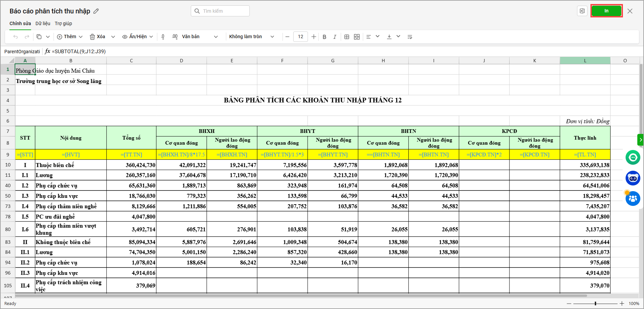The width and height of the screenshot is (644, 309).
Task: Click the increase decimal places icon
Action: coord(175,37)
